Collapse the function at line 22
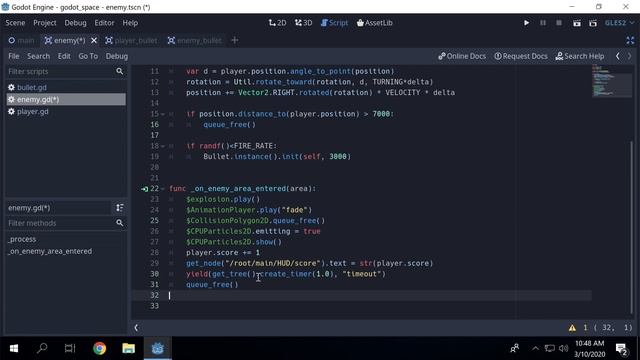 click(163, 189)
